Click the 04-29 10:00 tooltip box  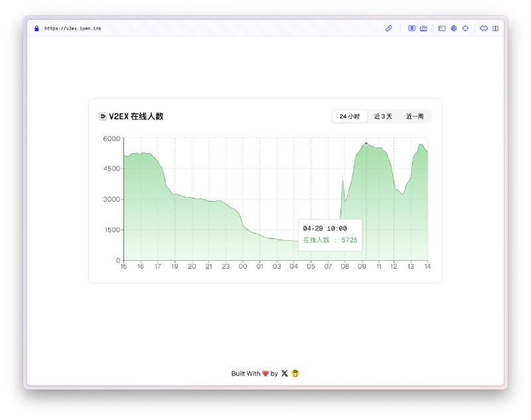(330, 234)
